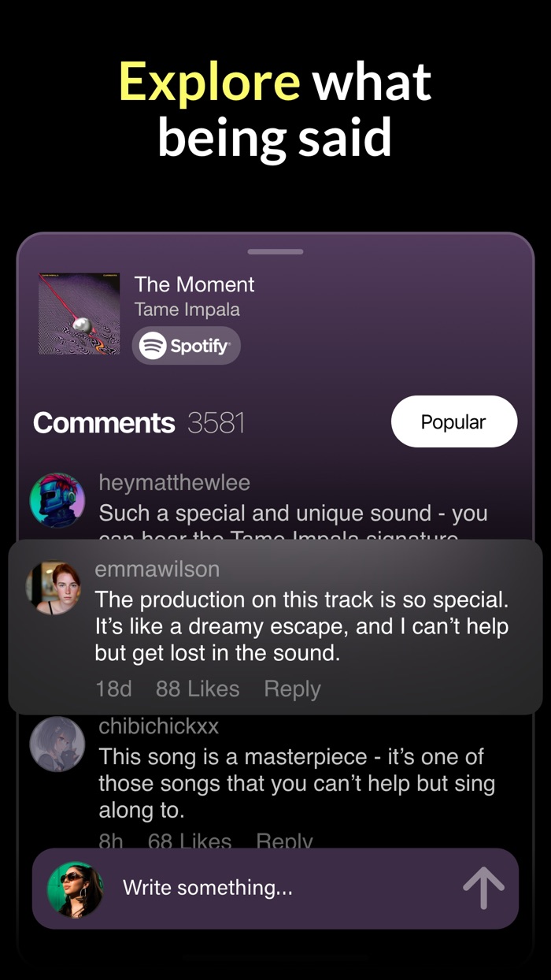Toggle the like on chibichickxx's comment
This screenshot has width=551, height=980.
coord(190,842)
